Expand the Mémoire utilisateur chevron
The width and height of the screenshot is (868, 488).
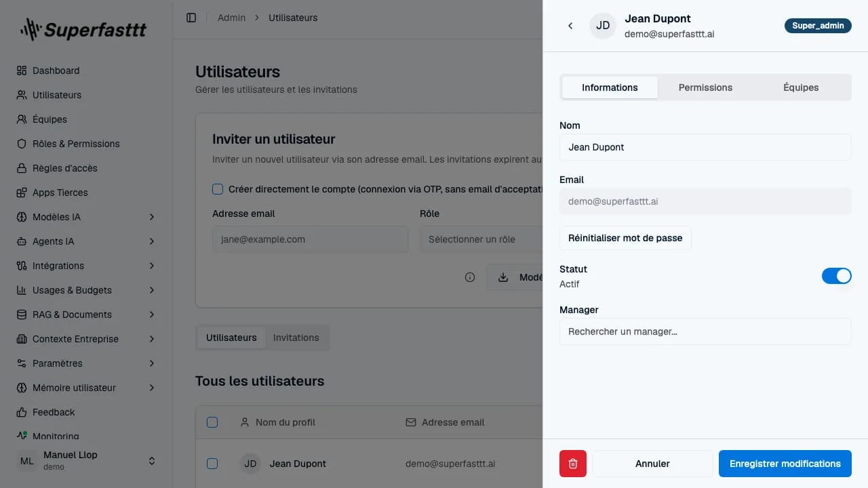[x=152, y=388]
